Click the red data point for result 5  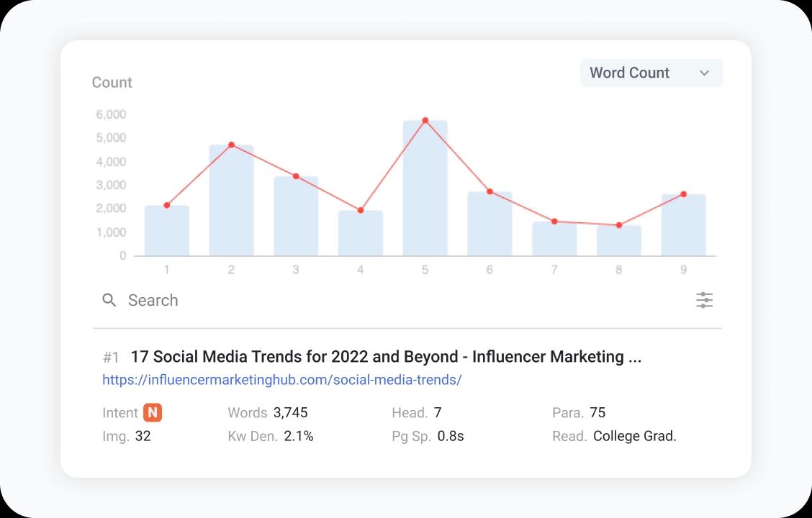[425, 120]
